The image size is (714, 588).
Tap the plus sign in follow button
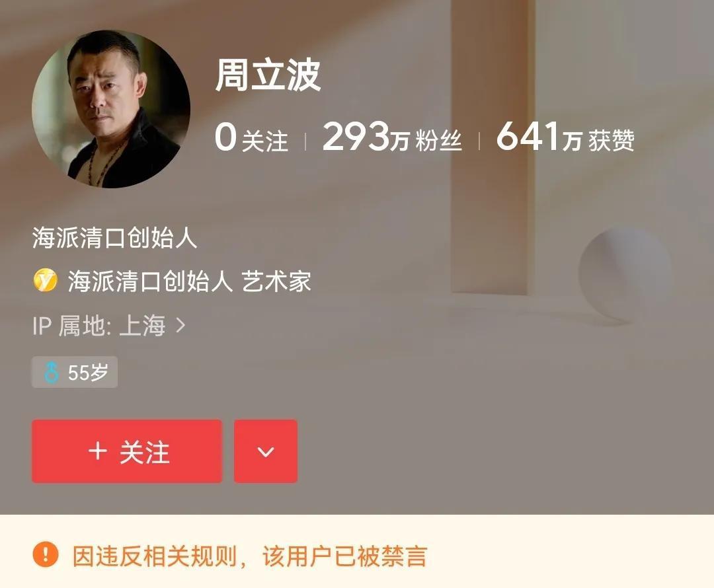(x=98, y=451)
